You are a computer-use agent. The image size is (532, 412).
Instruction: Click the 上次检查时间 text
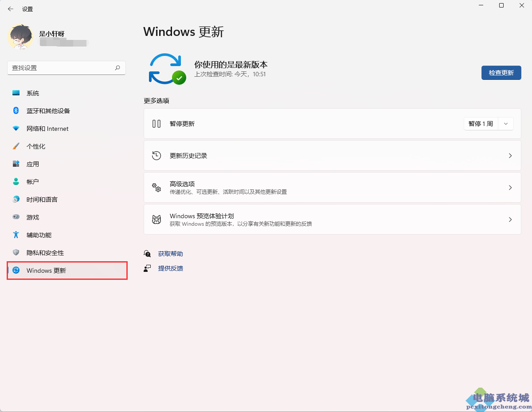point(230,75)
